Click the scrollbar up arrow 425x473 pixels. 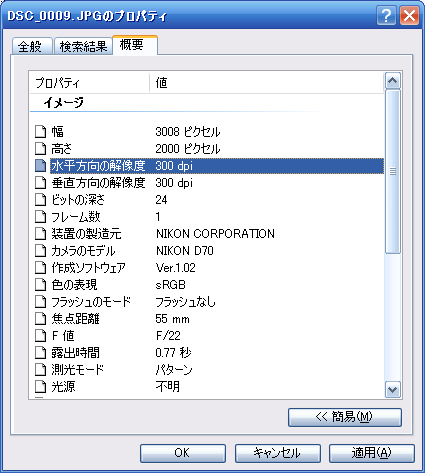coord(393,80)
